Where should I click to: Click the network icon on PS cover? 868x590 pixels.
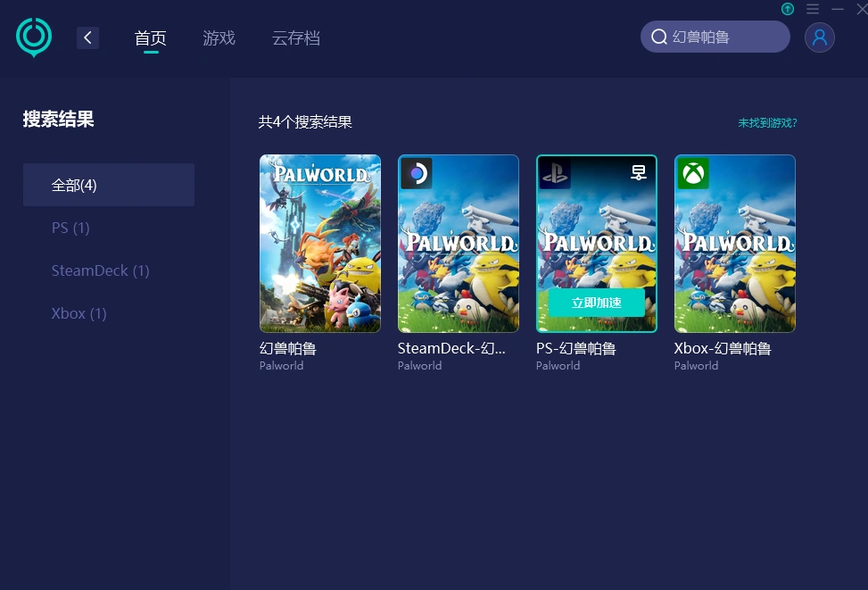[639, 173]
